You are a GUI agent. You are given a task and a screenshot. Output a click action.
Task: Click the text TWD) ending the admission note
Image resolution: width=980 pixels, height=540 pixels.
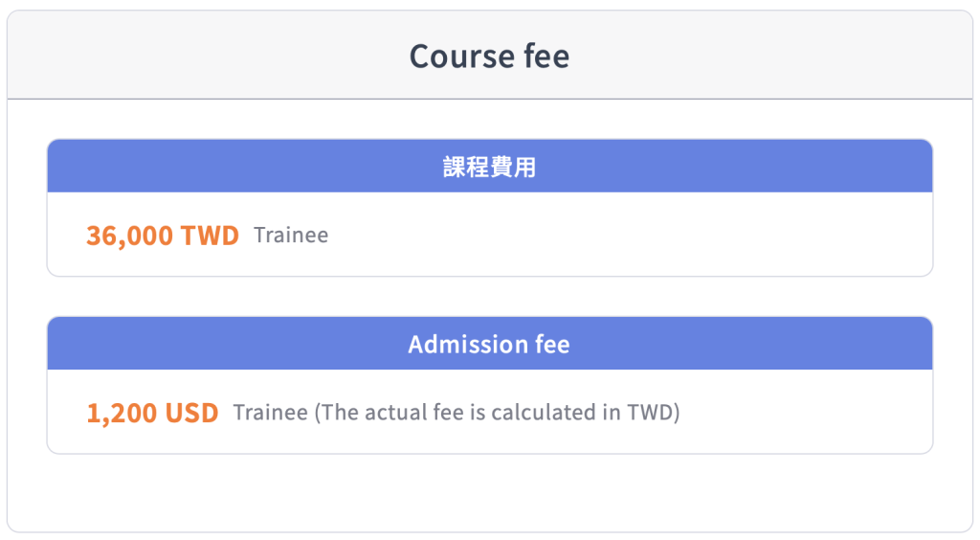[653, 413]
